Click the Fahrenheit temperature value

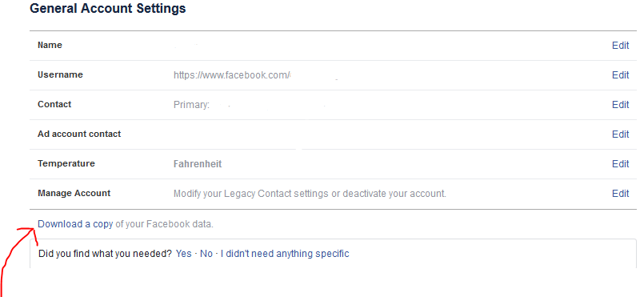[x=198, y=164]
